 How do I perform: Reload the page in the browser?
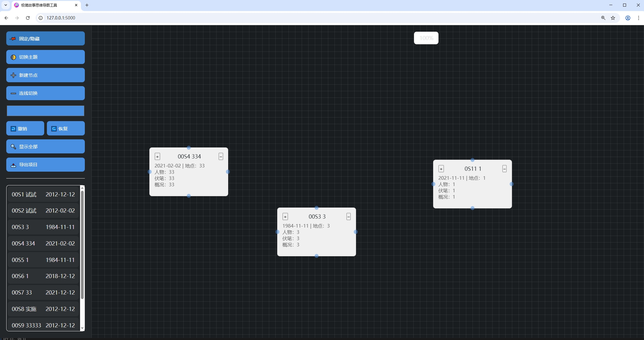[28, 18]
